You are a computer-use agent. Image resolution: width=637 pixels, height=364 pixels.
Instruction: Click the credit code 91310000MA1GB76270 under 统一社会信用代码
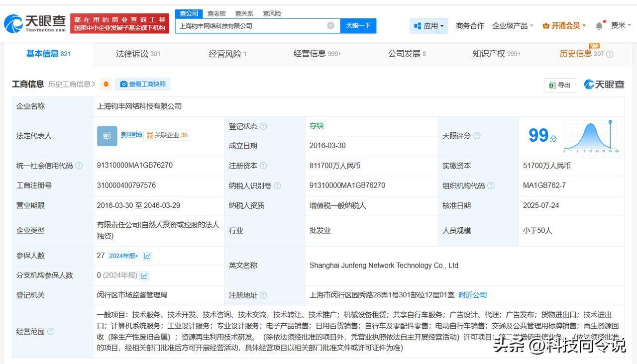(135, 165)
